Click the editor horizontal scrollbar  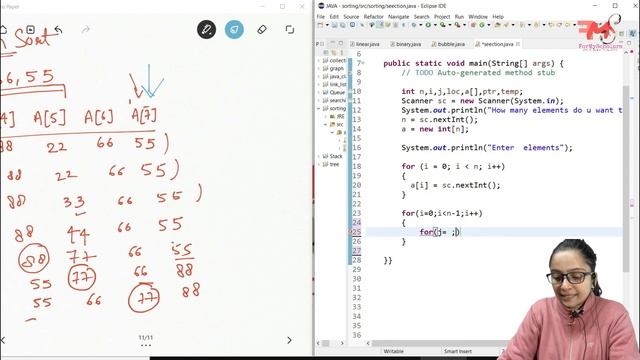(439, 343)
